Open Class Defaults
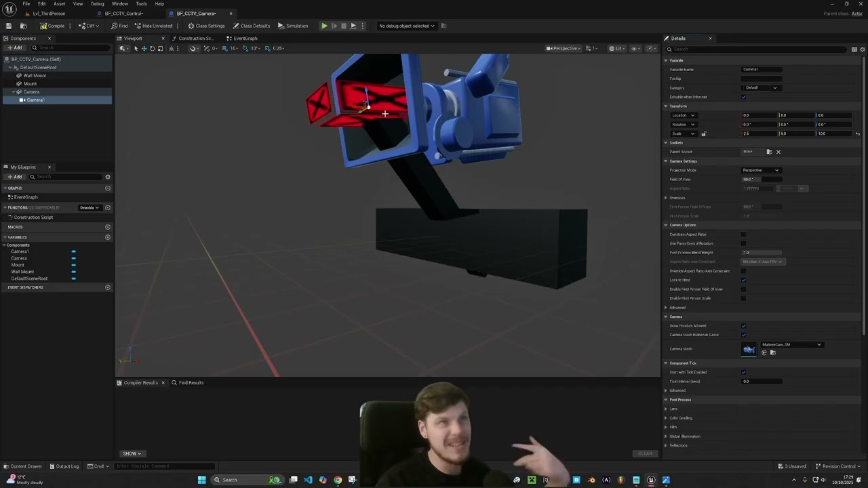868x488 pixels. pos(251,26)
